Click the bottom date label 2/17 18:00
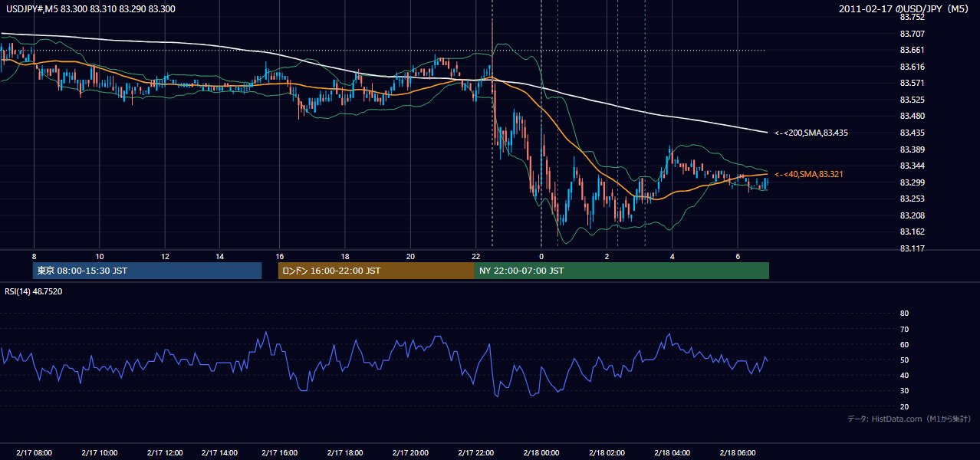980x460 pixels. click(345, 453)
